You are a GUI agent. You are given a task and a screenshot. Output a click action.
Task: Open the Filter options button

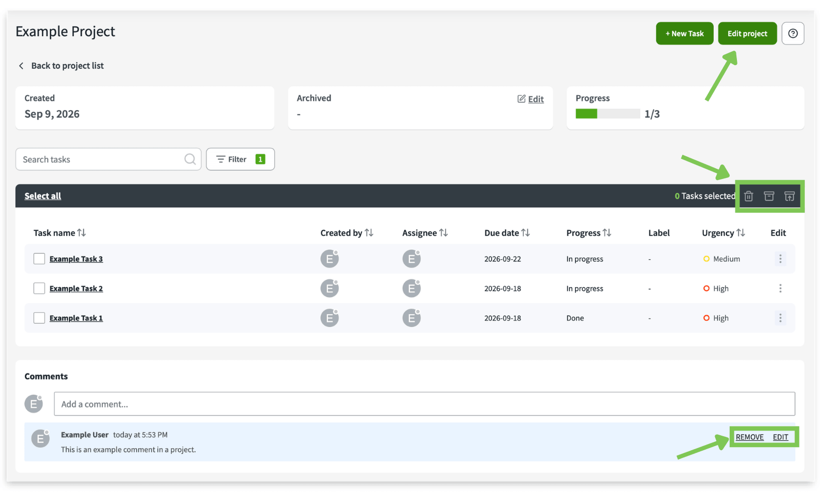240,159
